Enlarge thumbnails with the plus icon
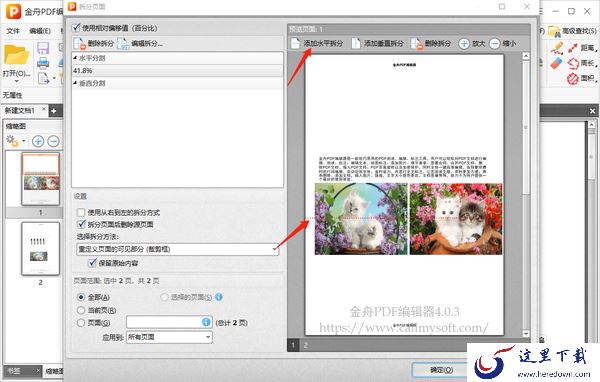Viewport: 600px width, 382px height. [38, 141]
